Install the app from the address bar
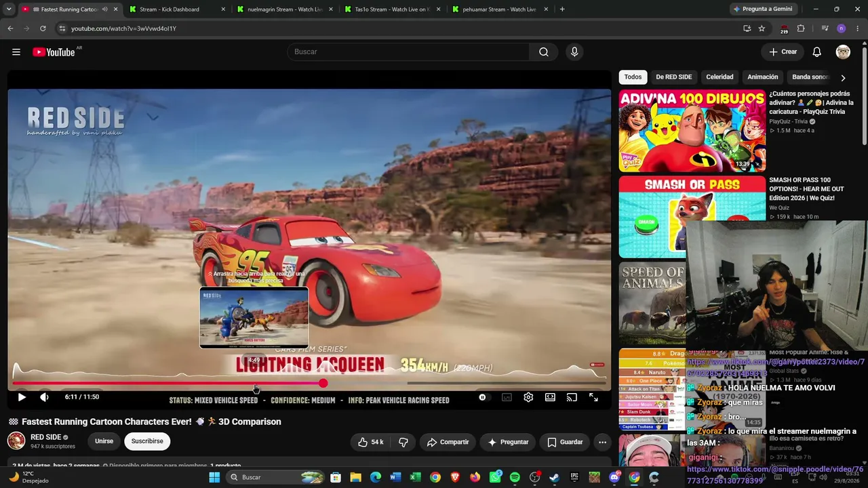Viewport: 868px width, 488px height. tap(747, 28)
